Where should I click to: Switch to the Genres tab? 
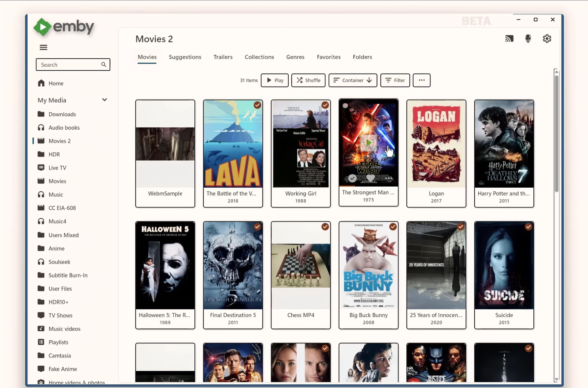295,57
